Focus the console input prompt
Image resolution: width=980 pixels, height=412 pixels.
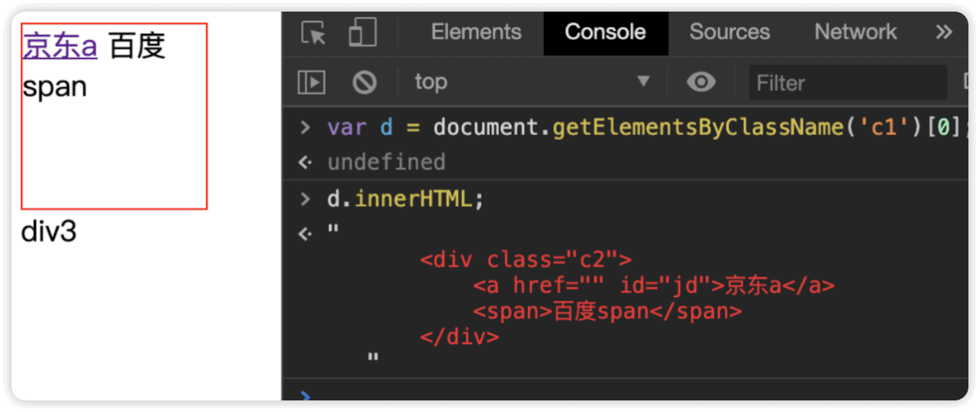625,395
